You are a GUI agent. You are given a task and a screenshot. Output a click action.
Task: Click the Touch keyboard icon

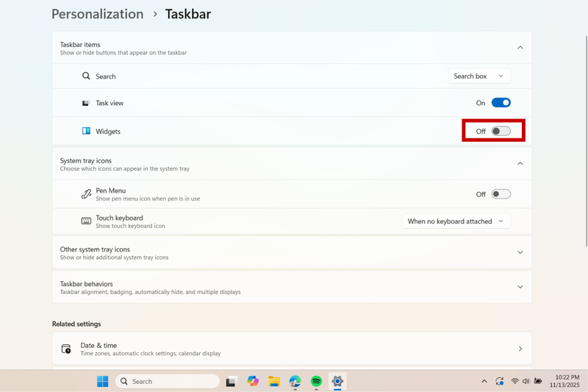[86, 221]
